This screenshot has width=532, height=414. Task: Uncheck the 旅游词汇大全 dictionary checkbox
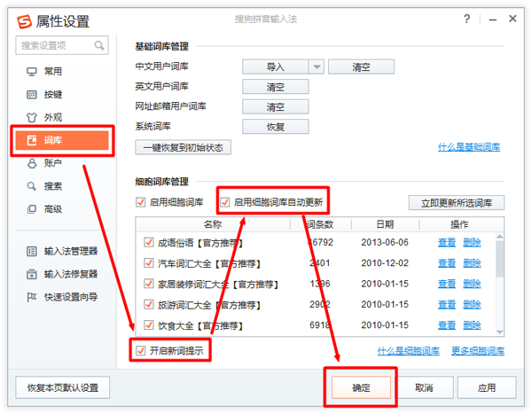coord(148,304)
